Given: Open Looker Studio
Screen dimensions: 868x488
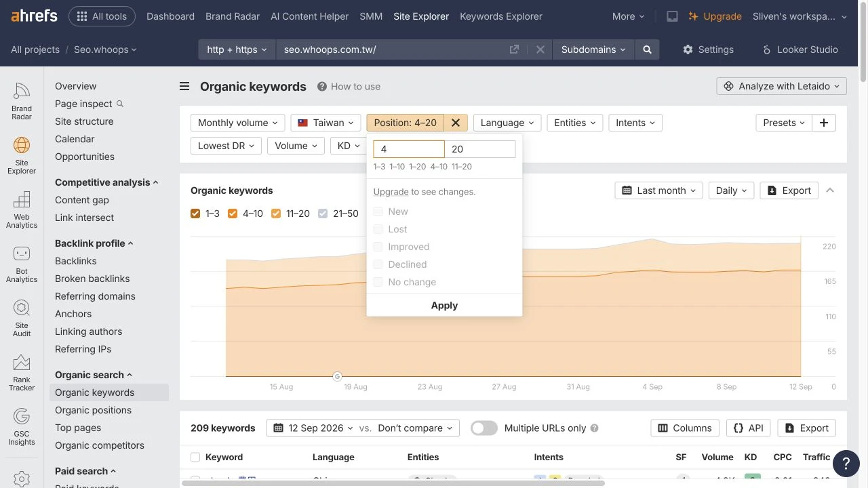Looking at the screenshot, I should point(800,49).
